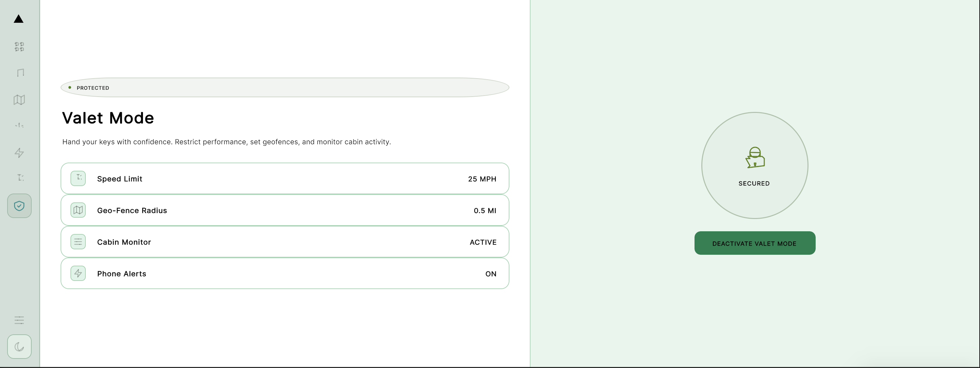Image resolution: width=980 pixels, height=368 pixels.
Task: Click the Speed Limit row icon
Action: pyautogui.click(x=78, y=178)
